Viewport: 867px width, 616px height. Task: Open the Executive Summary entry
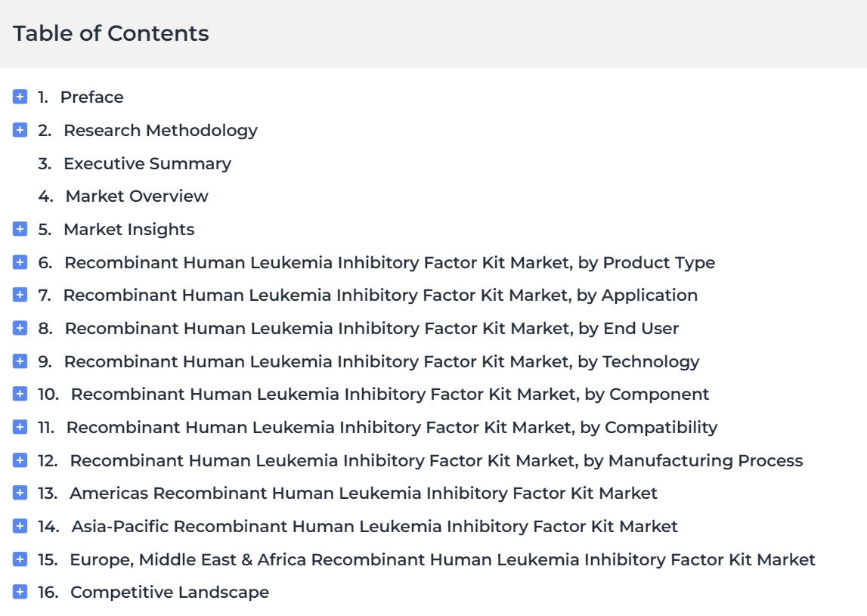pyautogui.click(x=147, y=164)
